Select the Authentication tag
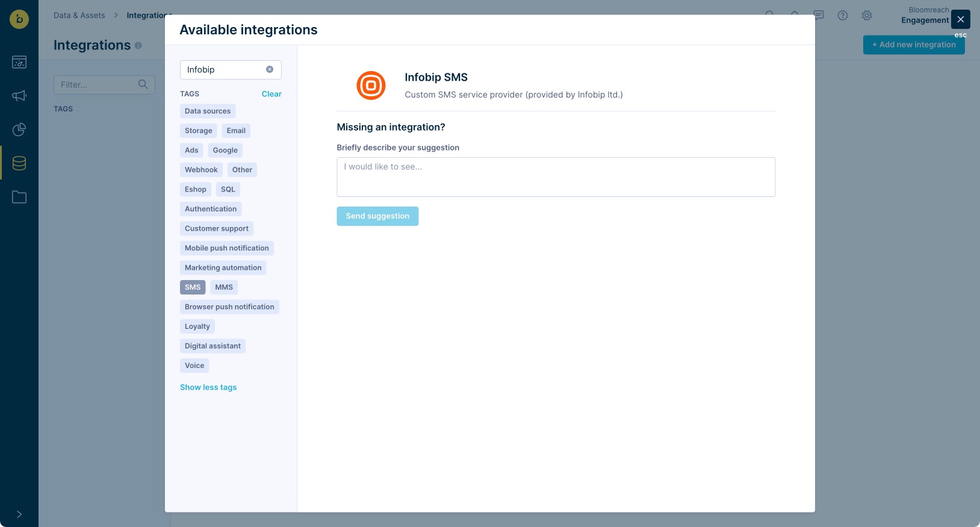The width and height of the screenshot is (980, 527). 211,209
